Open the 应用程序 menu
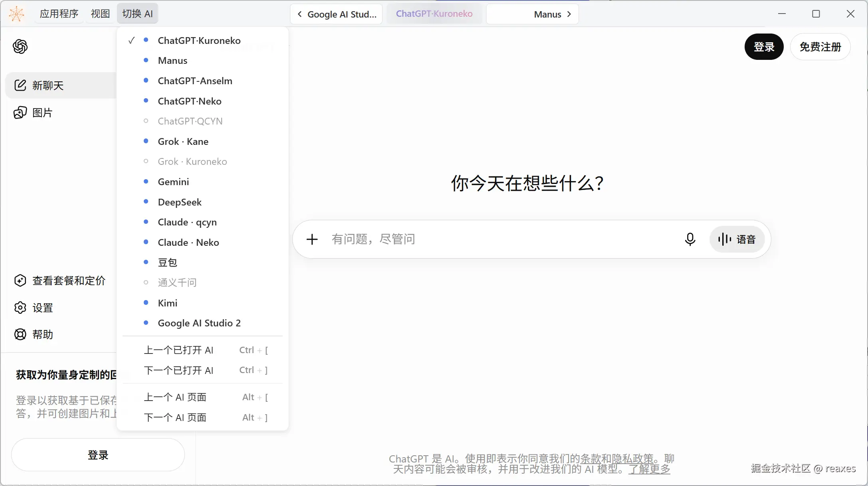Screen dimensions: 868x486 tap(59, 14)
